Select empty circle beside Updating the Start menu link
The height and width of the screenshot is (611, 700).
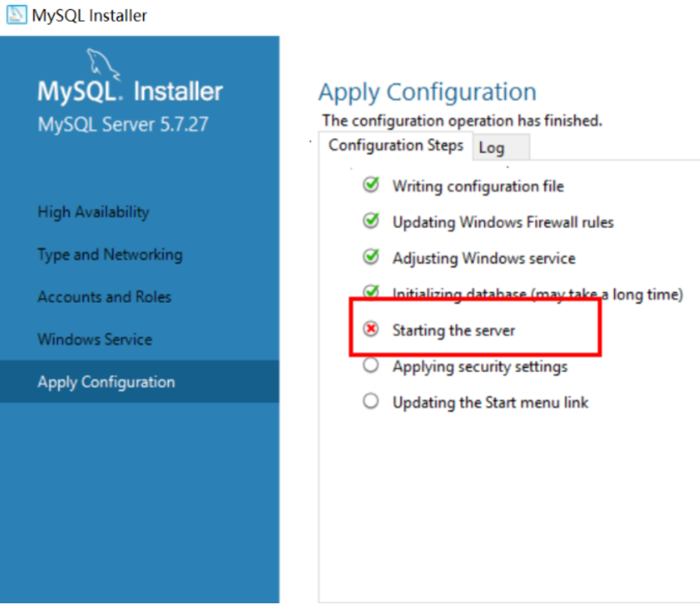(x=371, y=401)
